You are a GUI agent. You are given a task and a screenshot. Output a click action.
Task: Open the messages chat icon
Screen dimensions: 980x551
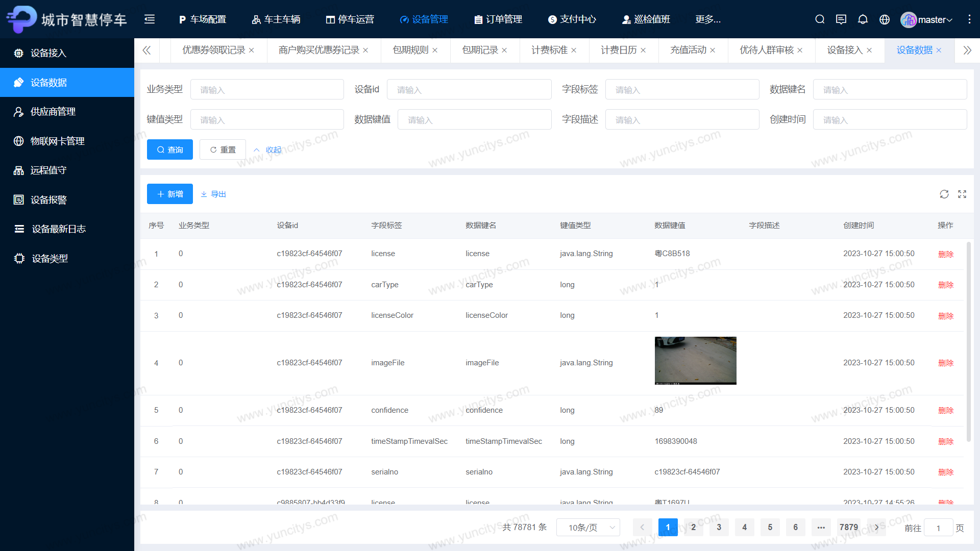coord(841,19)
